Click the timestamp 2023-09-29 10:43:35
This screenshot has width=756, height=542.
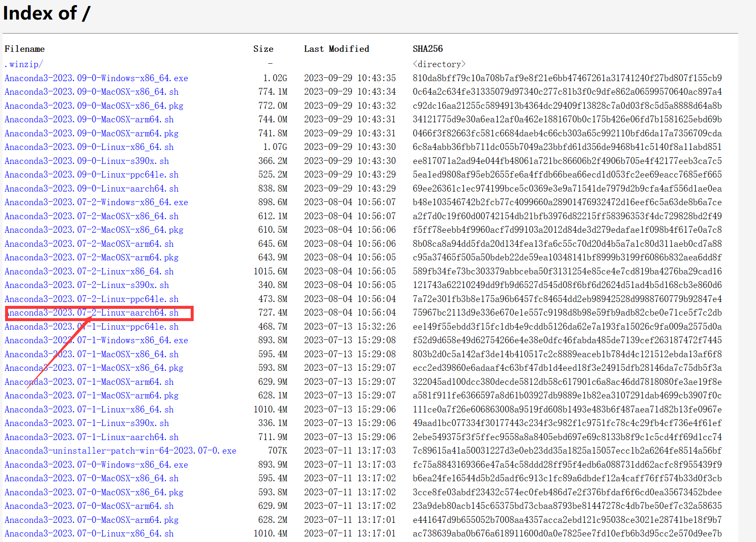350,78
